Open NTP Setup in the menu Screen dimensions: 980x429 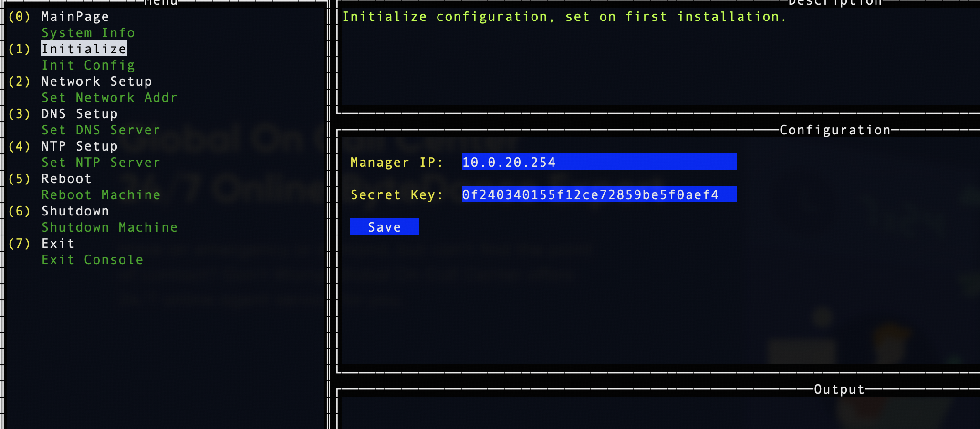(79, 146)
